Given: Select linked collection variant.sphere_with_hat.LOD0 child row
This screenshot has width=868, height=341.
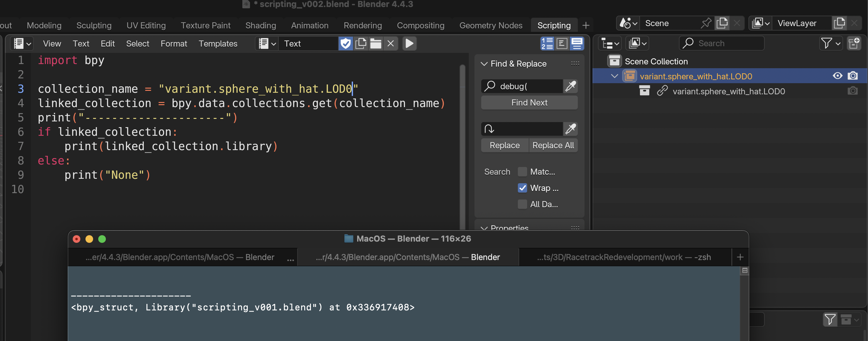Looking at the screenshot, I should pyautogui.click(x=730, y=91).
